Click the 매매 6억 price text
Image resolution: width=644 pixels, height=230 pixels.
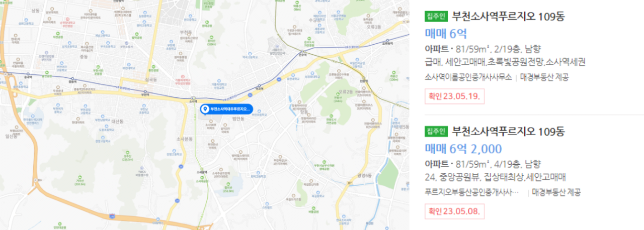[x=446, y=34]
